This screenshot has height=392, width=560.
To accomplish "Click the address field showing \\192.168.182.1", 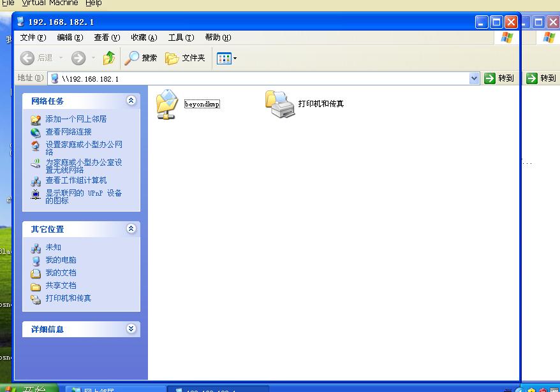I will [255, 78].
